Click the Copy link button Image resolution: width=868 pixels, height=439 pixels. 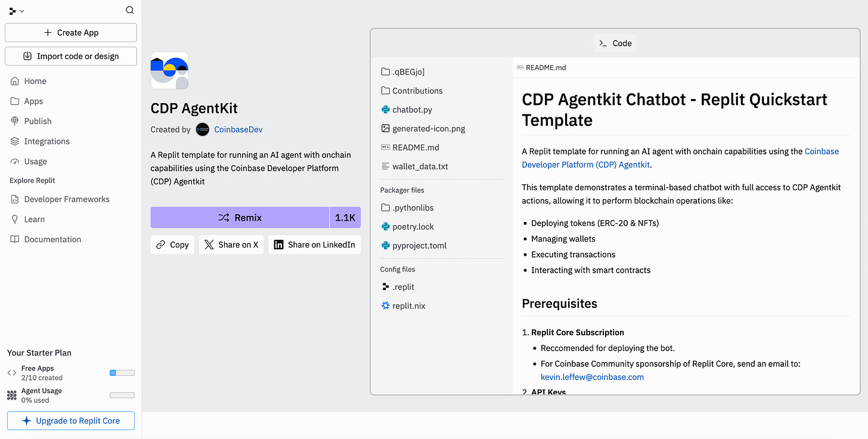point(172,245)
